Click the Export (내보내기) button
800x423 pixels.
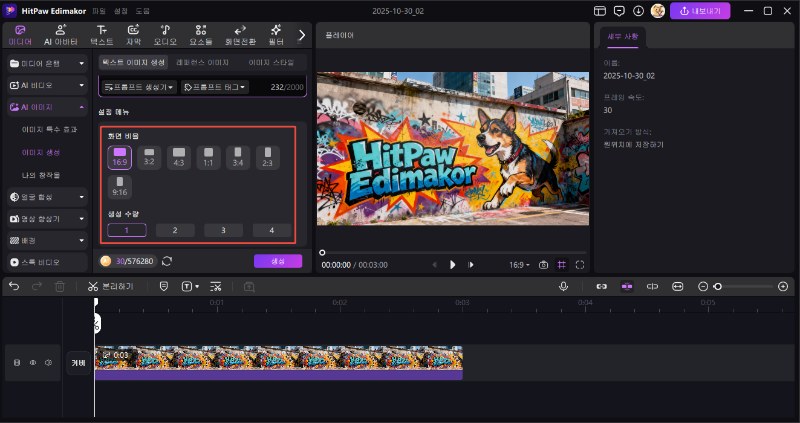click(700, 11)
